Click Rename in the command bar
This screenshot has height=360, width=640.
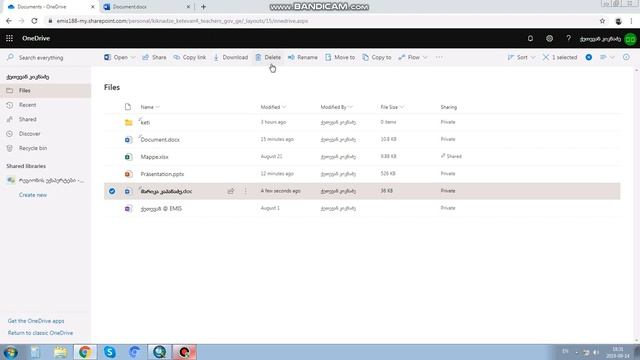tap(302, 58)
